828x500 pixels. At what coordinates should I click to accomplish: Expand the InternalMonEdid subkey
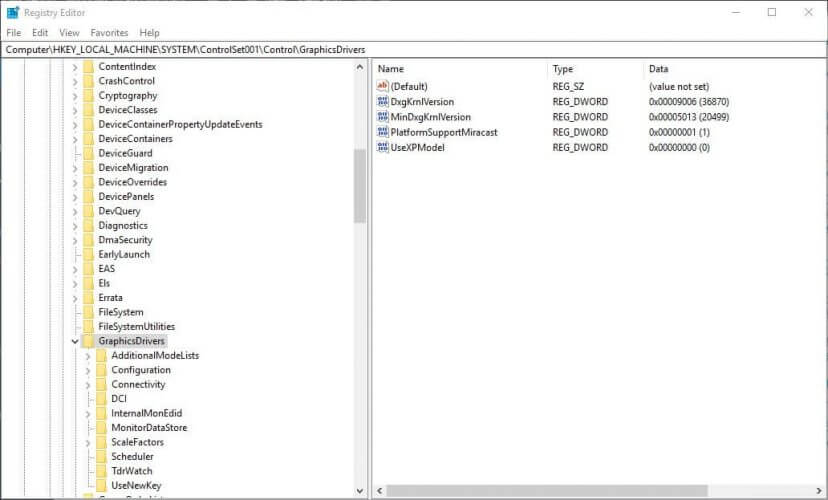pyautogui.click(x=88, y=413)
